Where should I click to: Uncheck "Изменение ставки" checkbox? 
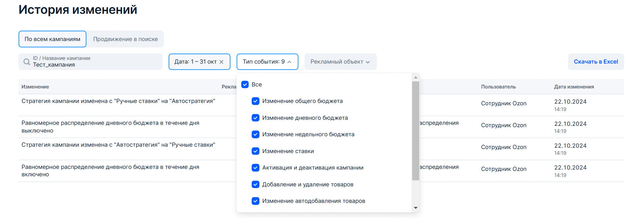255,151
